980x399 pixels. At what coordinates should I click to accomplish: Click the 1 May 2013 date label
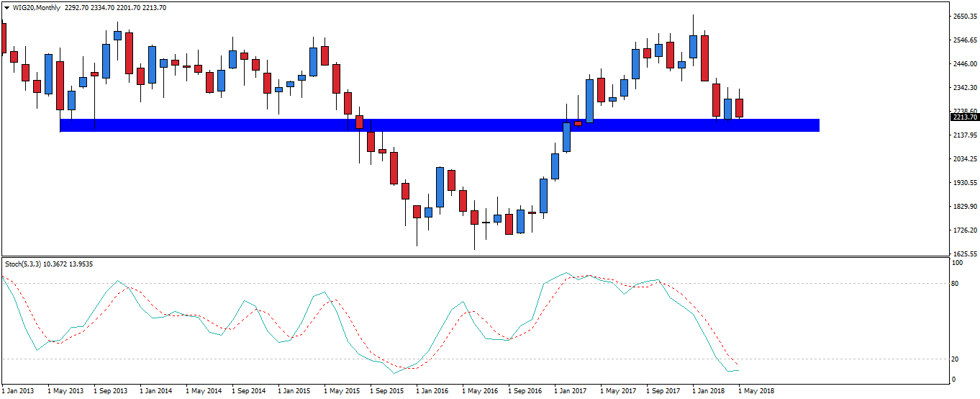pyautogui.click(x=65, y=391)
